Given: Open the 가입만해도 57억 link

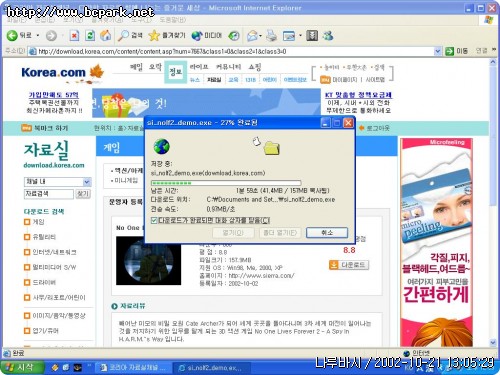Looking at the screenshot, I should coord(54,95).
